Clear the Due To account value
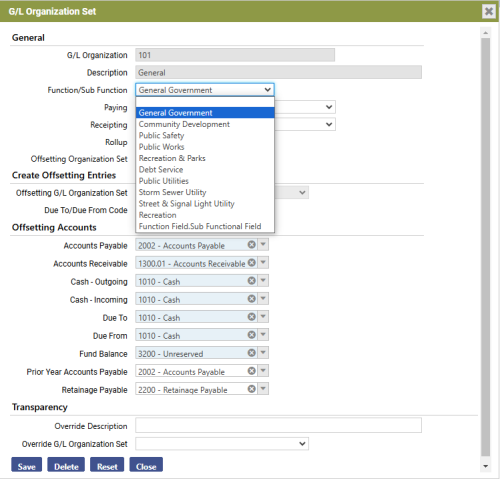 (252, 317)
